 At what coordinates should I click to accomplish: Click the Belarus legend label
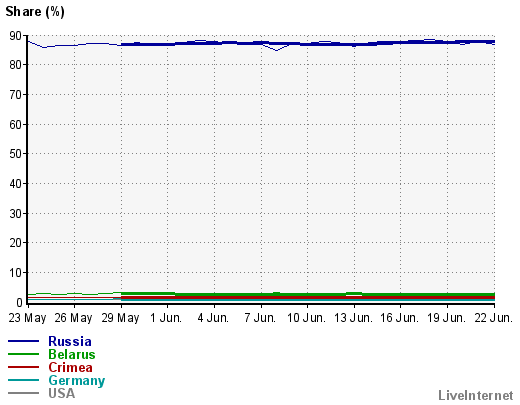click(72, 354)
